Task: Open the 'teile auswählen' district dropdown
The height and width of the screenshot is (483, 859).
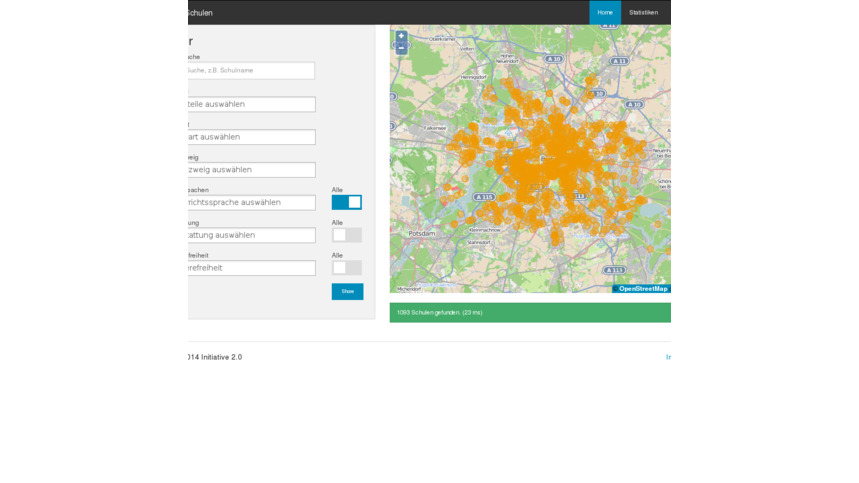Action: click(x=250, y=104)
